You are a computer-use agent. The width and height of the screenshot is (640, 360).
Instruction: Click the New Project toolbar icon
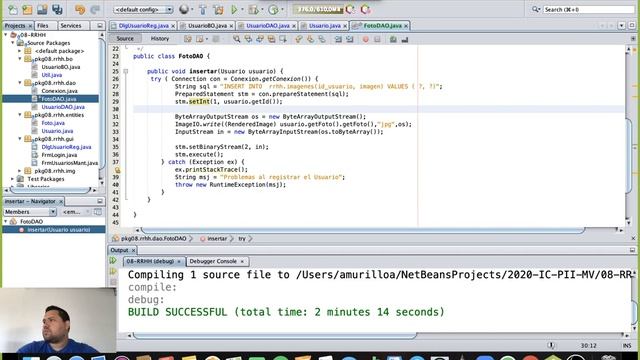(x=27, y=9)
